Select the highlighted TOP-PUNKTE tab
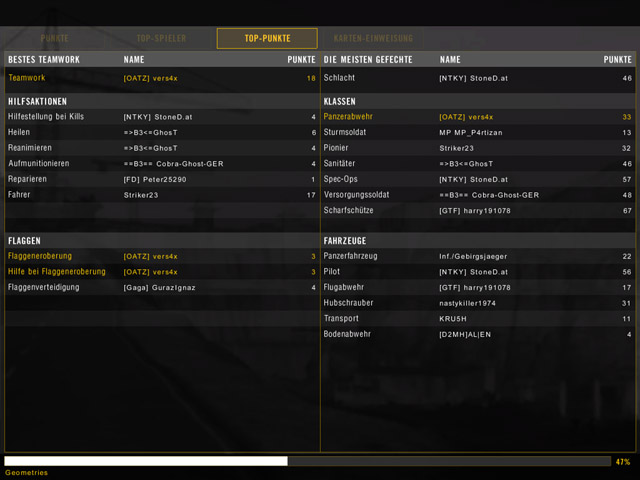Viewport: 640px width, 480px height. (267, 38)
